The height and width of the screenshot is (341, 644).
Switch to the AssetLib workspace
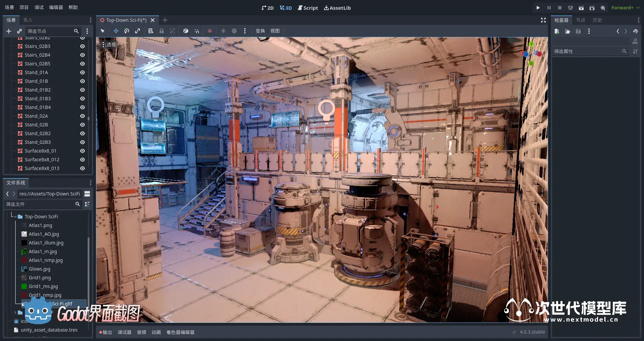[337, 8]
